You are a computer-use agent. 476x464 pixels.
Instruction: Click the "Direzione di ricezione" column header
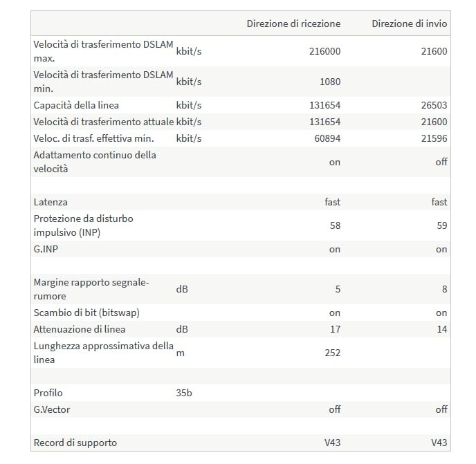tap(293, 24)
